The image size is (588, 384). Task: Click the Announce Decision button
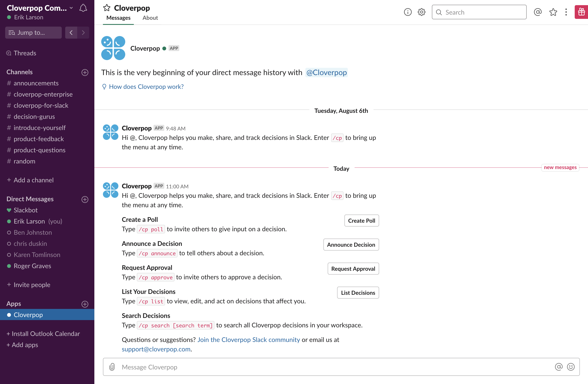click(351, 245)
